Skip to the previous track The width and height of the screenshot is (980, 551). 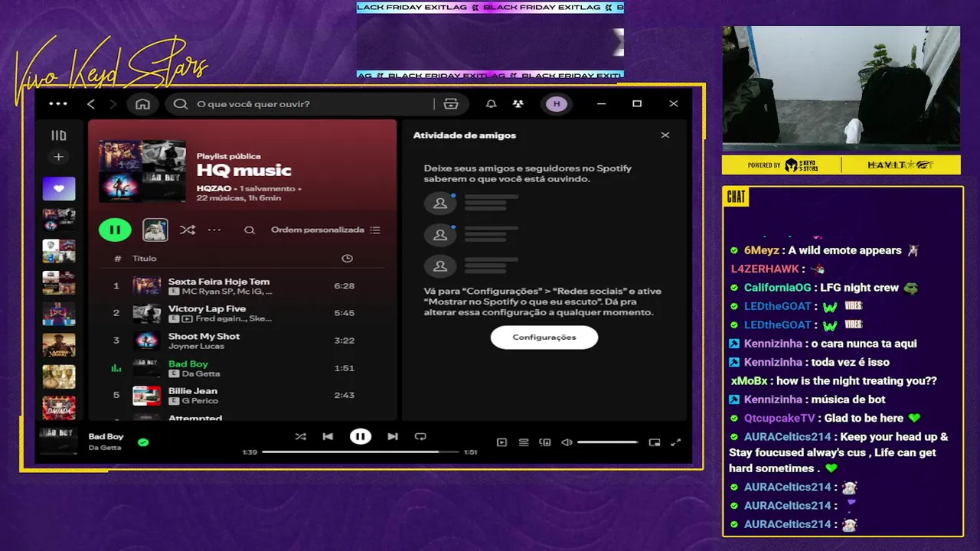(328, 436)
